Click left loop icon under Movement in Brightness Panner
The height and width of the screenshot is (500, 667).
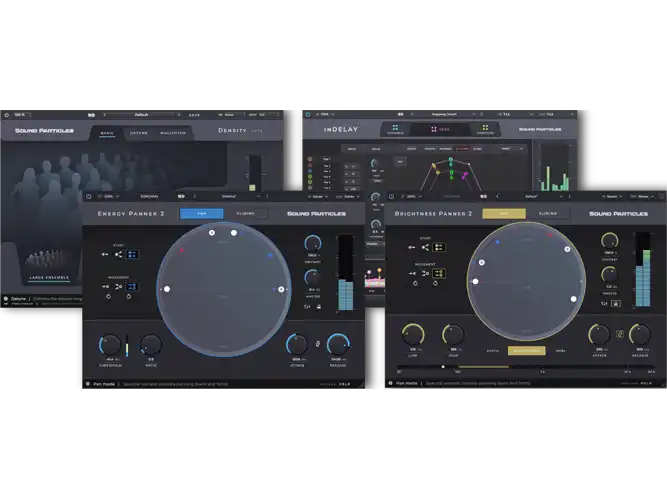click(415, 283)
